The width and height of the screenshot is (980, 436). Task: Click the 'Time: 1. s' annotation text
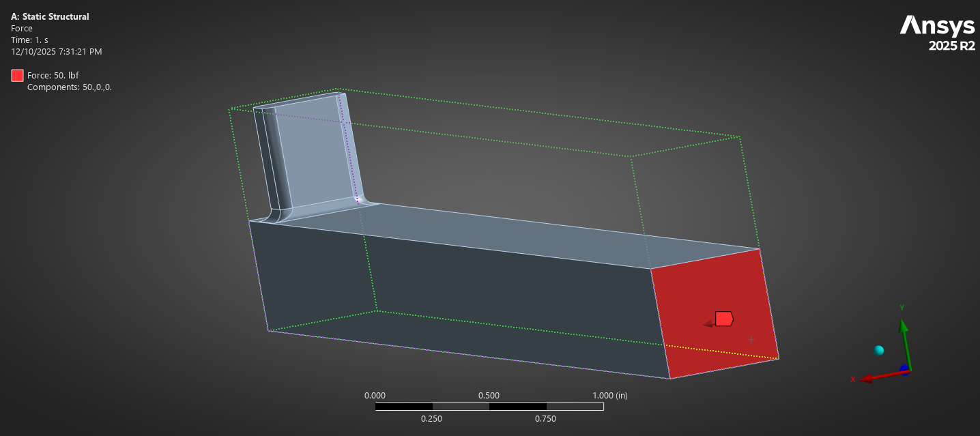[29, 40]
